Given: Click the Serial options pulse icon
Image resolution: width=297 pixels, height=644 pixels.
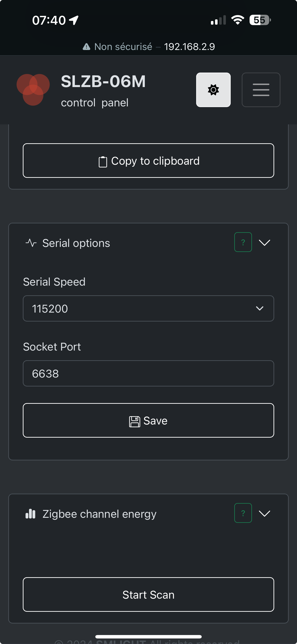Looking at the screenshot, I should [x=31, y=243].
